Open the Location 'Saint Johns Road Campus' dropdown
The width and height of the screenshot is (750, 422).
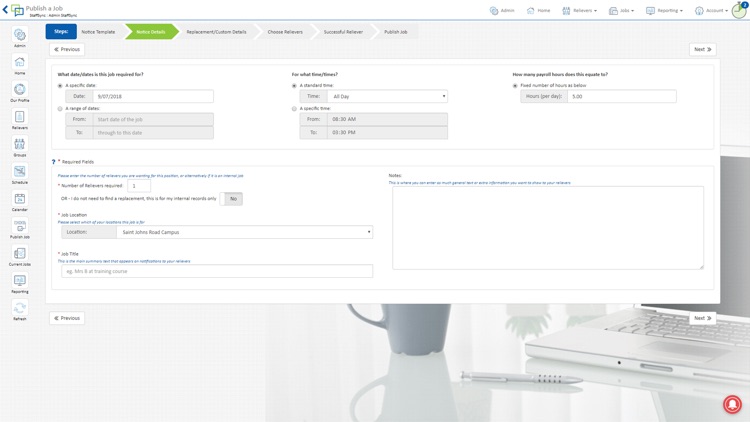point(244,232)
